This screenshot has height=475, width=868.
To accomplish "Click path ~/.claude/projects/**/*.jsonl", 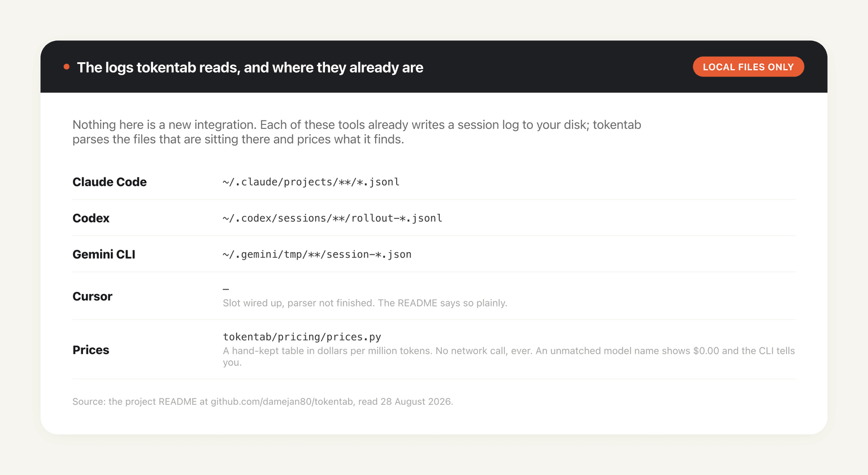I will (311, 182).
